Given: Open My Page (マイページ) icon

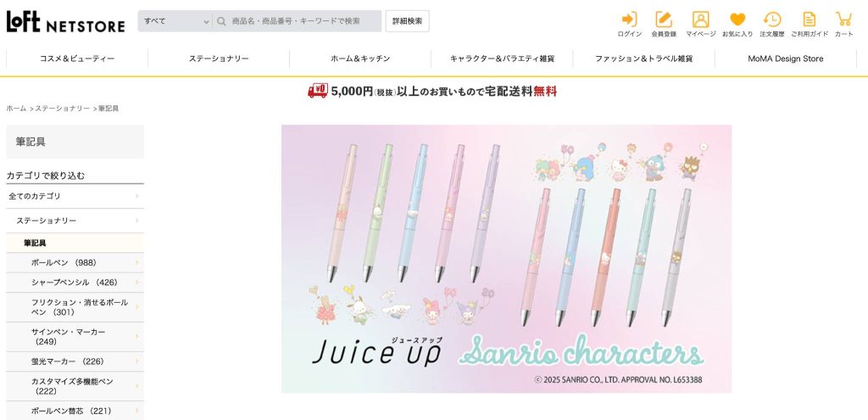Looking at the screenshot, I should (700, 20).
